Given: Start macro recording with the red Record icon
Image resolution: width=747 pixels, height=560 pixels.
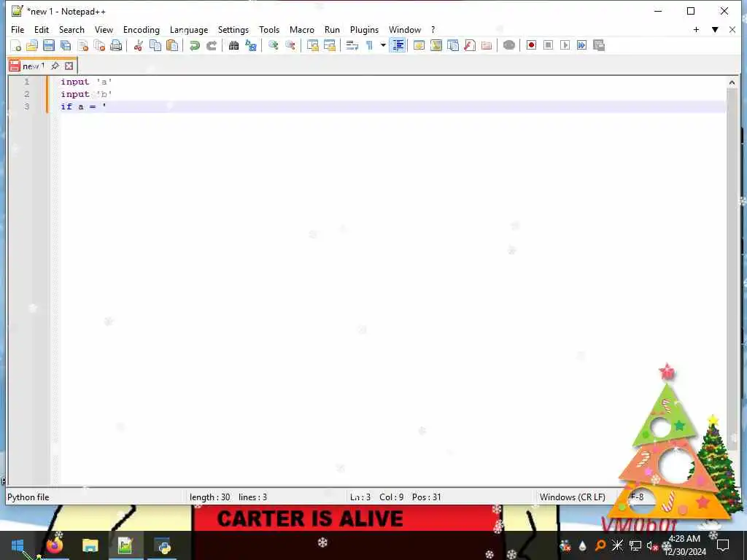Looking at the screenshot, I should click(531, 45).
